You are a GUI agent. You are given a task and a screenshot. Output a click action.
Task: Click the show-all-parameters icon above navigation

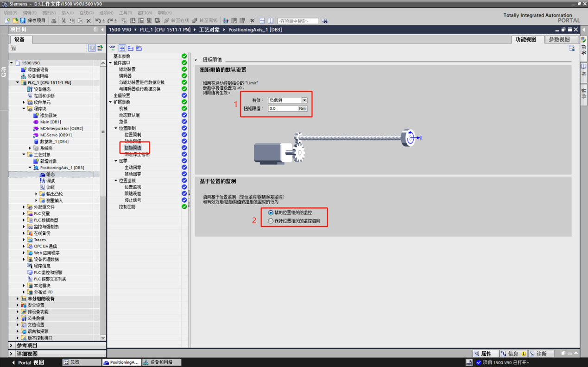pos(113,48)
